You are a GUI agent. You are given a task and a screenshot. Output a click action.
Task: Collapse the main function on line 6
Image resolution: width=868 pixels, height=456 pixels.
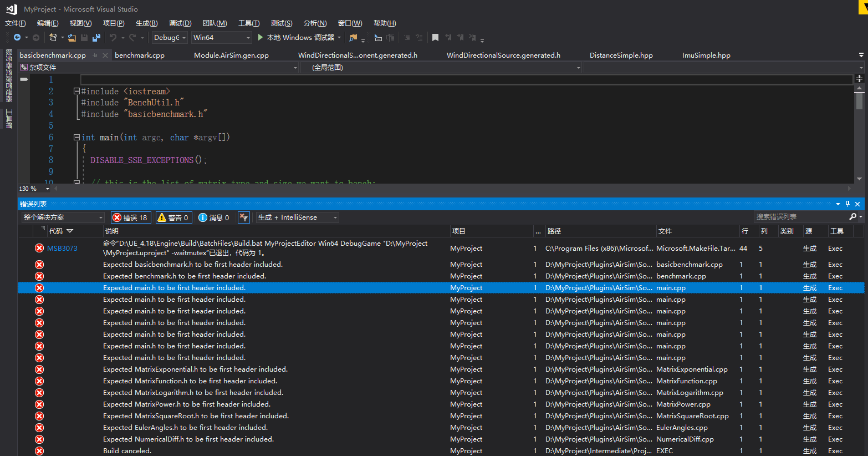point(76,138)
